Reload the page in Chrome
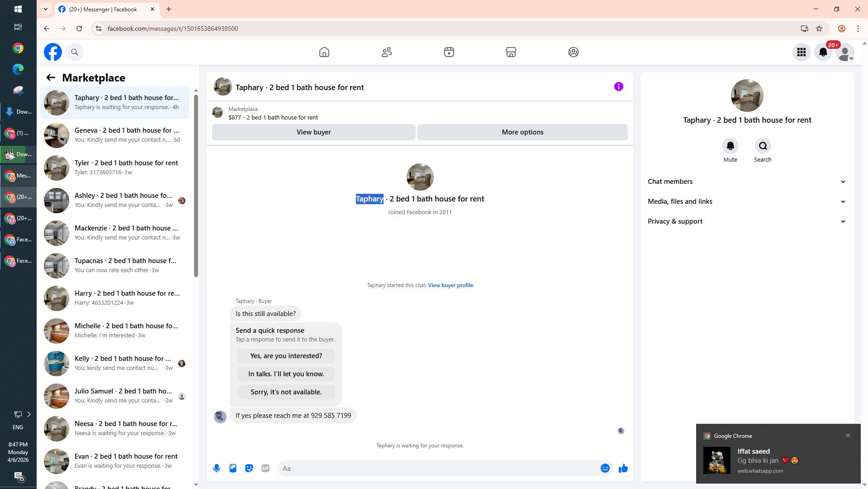The image size is (868, 489). pyautogui.click(x=79, y=29)
